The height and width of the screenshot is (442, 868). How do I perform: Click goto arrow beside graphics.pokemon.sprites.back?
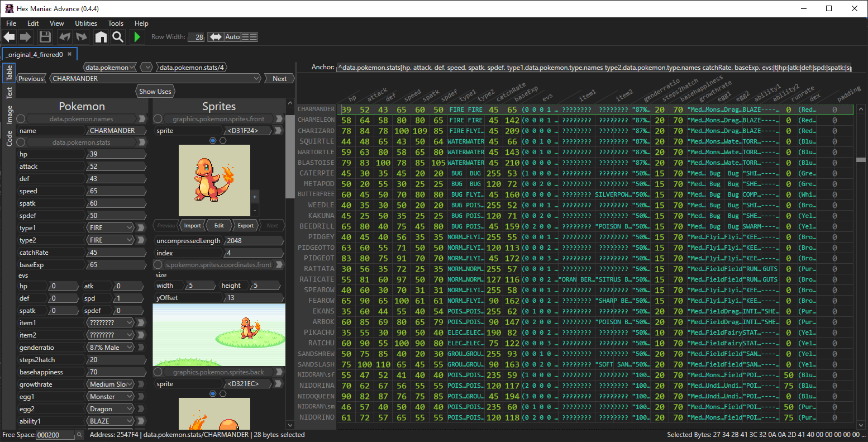coord(280,372)
